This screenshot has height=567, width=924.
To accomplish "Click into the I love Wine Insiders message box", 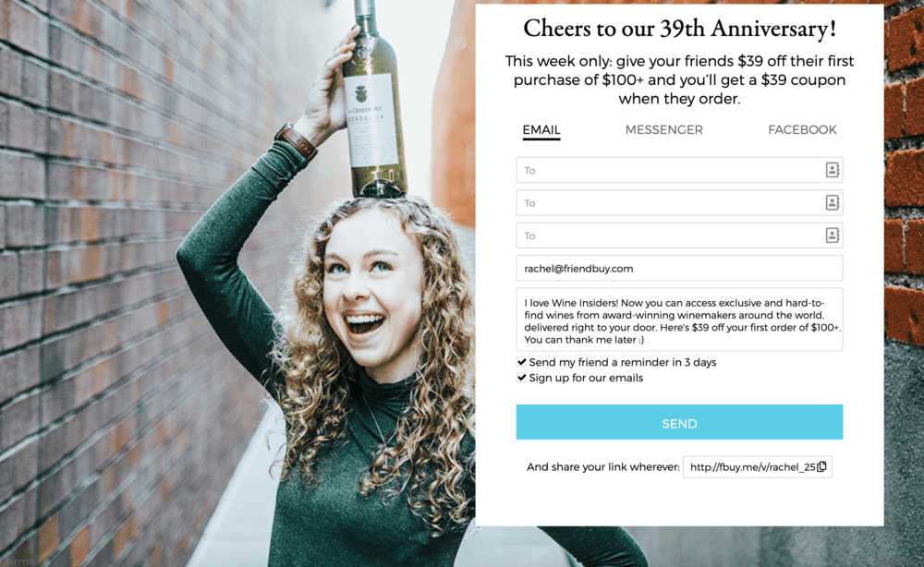I will (x=679, y=320).
